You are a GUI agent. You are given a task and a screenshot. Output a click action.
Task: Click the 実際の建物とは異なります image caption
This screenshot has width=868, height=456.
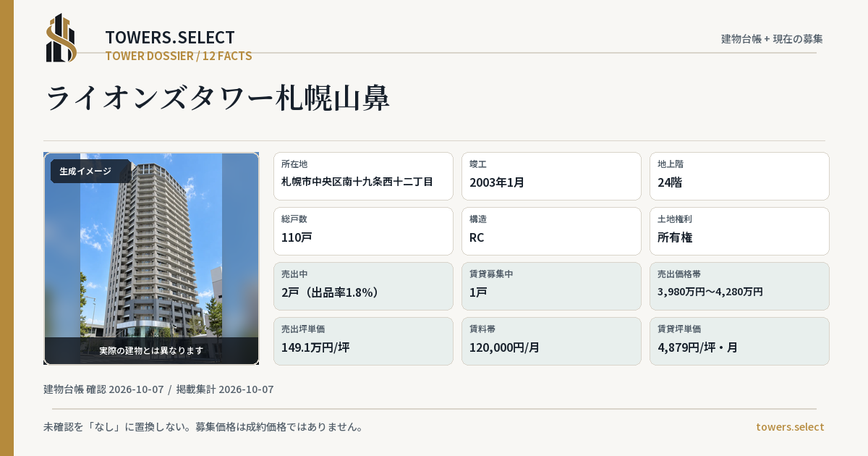pyautogui.click(x=151, y=350)
